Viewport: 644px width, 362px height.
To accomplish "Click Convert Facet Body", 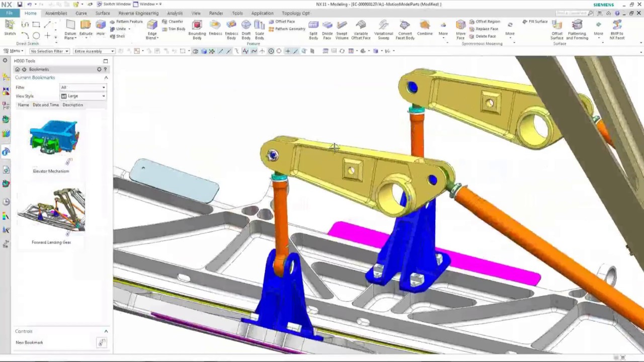I will [405, 30].
